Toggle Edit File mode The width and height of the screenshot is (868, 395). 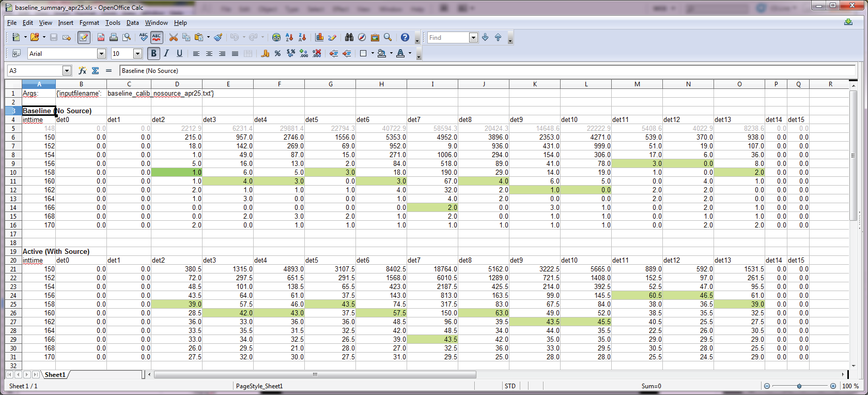84,37
